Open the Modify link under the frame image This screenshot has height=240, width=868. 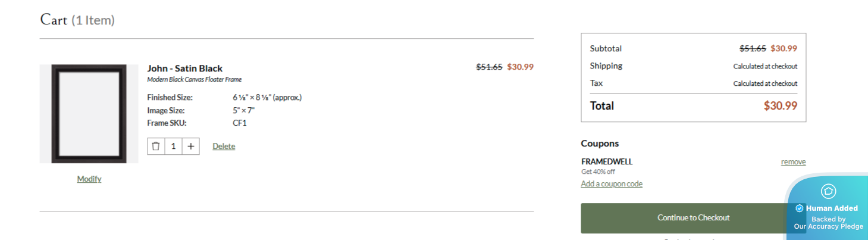click(x=89, y=179)
